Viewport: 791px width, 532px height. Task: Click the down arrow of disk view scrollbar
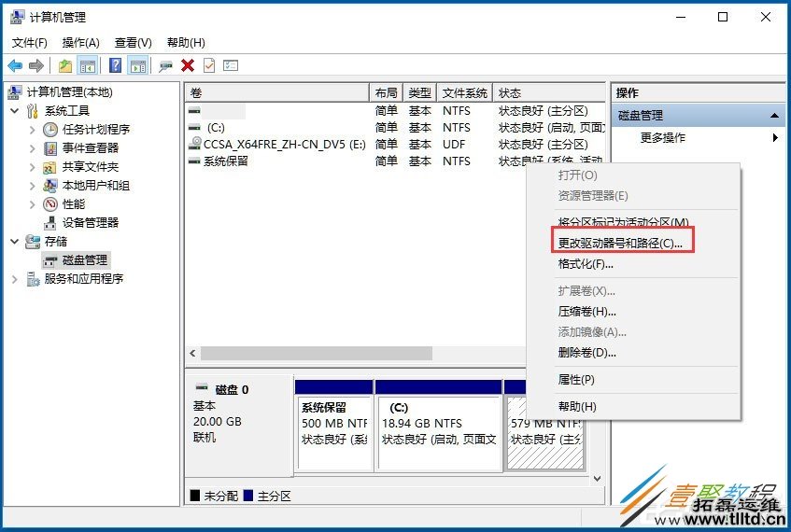click(598, 479)
